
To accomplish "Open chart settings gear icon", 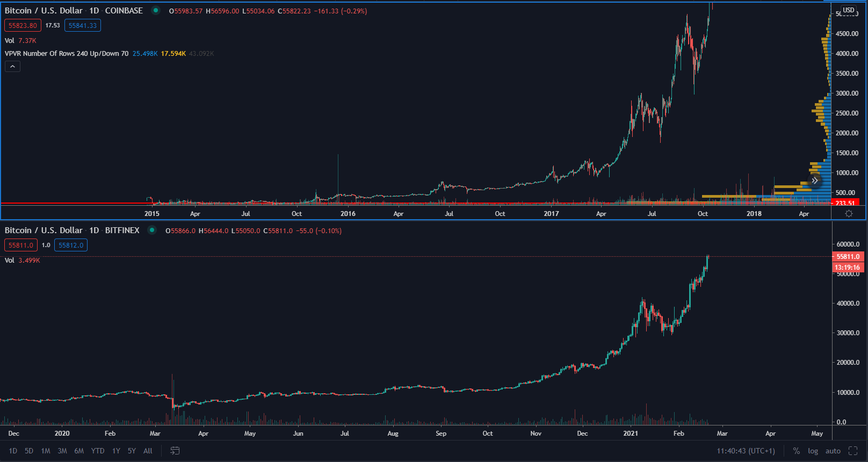I will [x=849, y=214].
